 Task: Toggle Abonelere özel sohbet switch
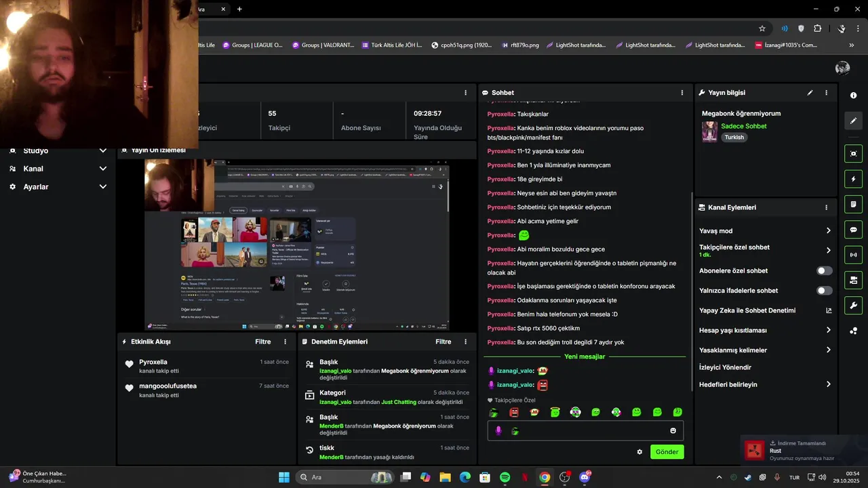[824, 270]
